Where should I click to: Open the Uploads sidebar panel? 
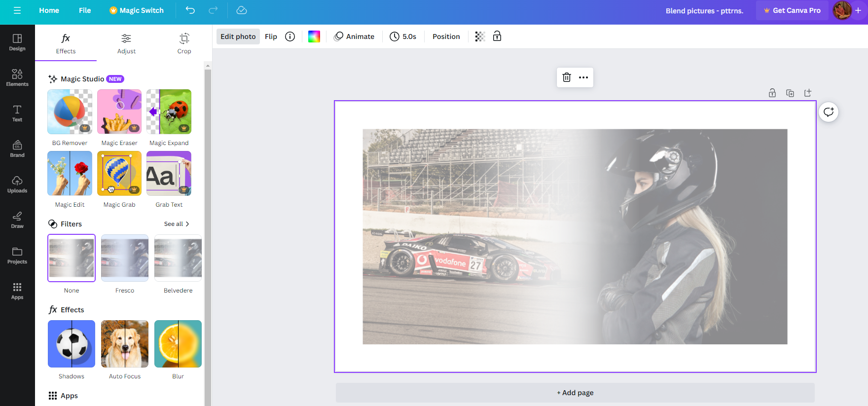coord(17,185)
